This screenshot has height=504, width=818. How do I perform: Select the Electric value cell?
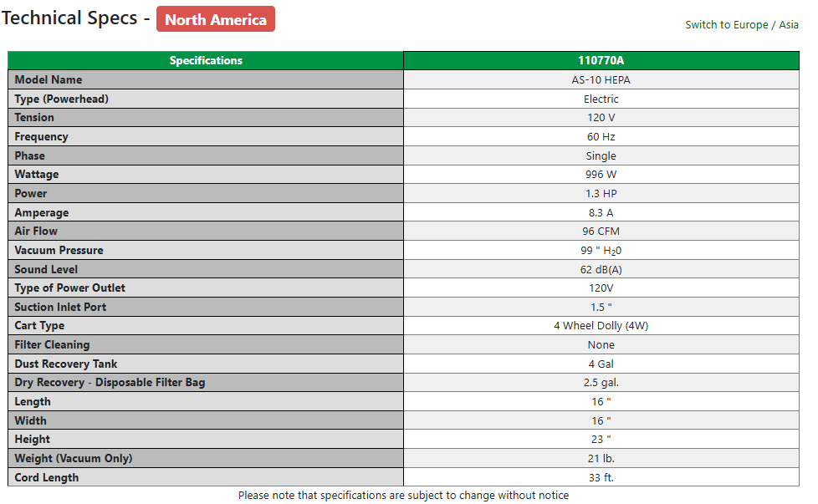[601, 99]
